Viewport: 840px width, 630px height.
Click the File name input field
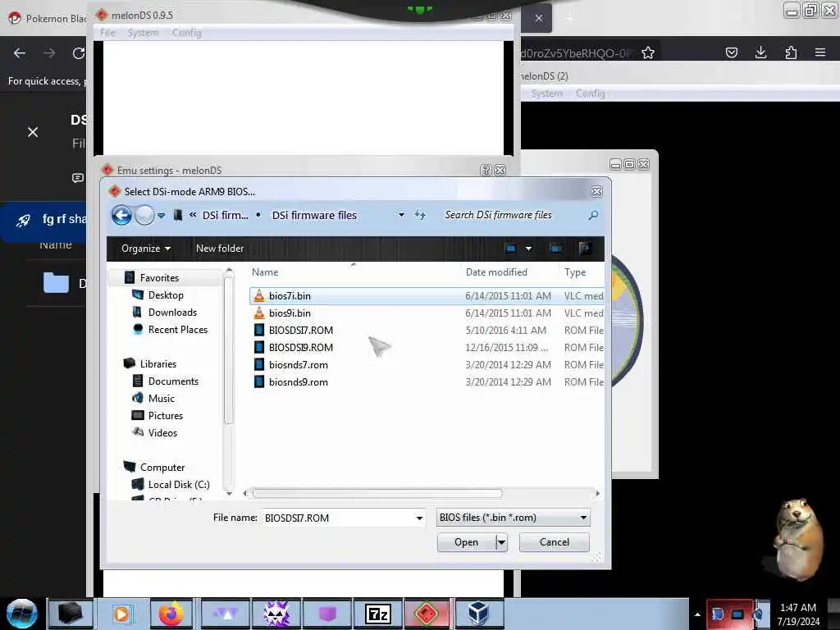[x=338, y=518]
